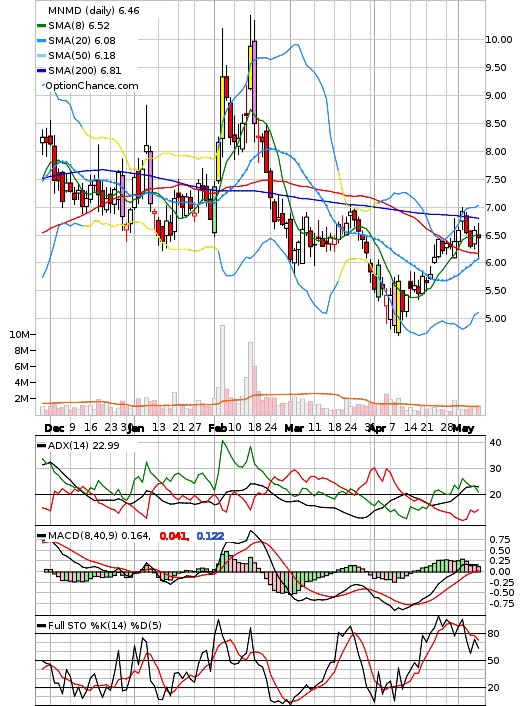Click the May date axis label
The height and width of the screenshot is (706, 526).
(x=463, y=428)
